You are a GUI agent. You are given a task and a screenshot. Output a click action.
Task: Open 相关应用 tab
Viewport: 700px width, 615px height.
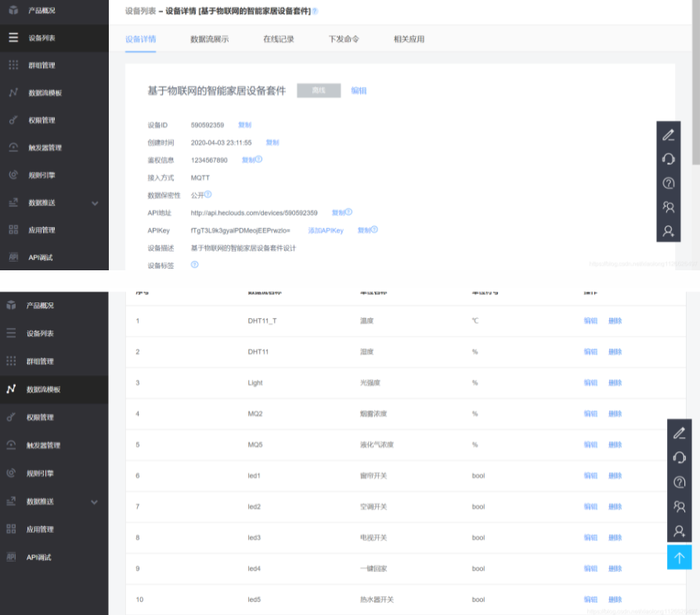tap(409, 39)
